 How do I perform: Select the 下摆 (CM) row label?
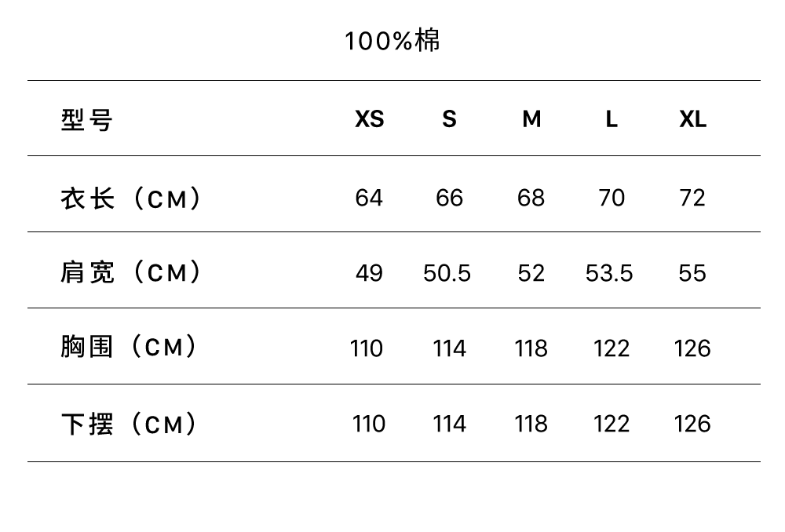pos(129,424)
